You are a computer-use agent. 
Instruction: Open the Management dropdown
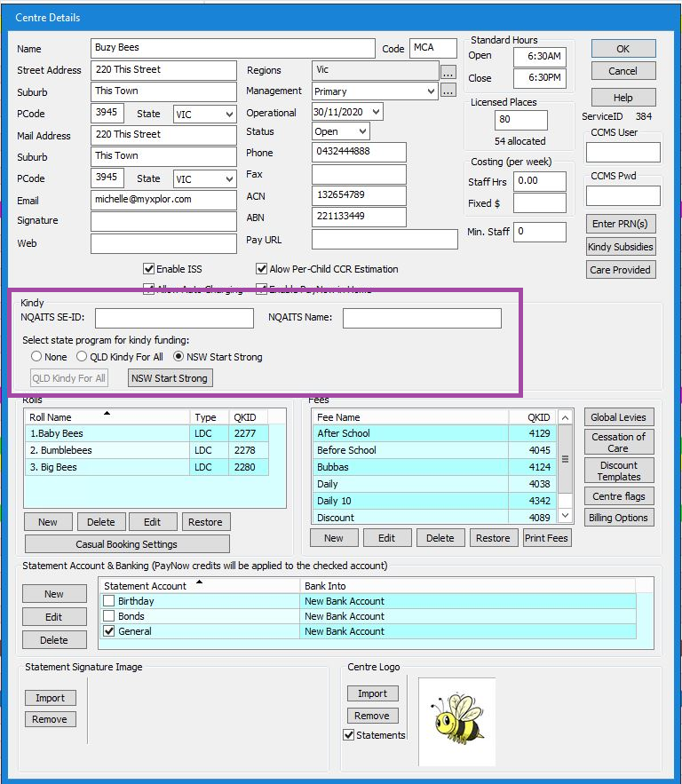coord(431,91)
